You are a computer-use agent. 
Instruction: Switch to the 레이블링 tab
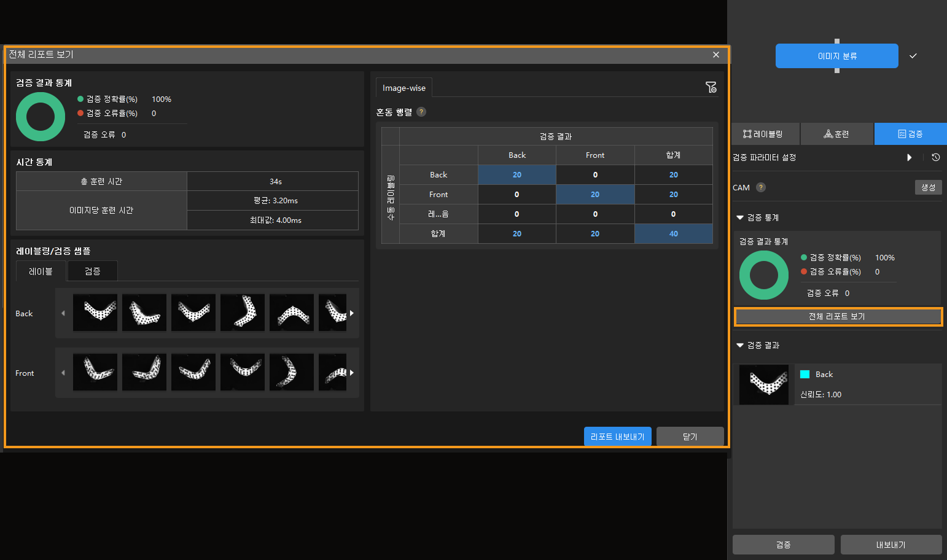[763, 134]
